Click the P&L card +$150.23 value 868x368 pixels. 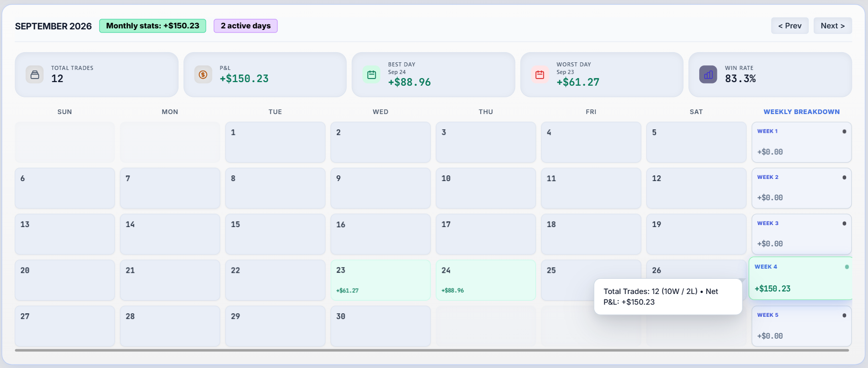tap(244, 79)
